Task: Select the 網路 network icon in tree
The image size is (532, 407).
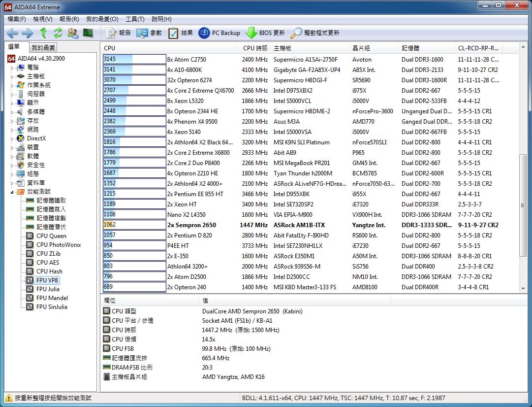Action: 21,130
